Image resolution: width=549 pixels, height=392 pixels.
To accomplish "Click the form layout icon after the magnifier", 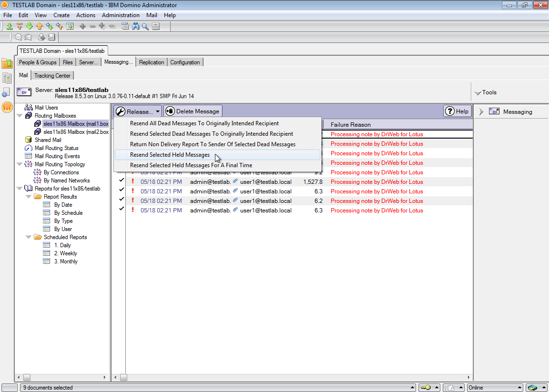I will click(156, 26).
